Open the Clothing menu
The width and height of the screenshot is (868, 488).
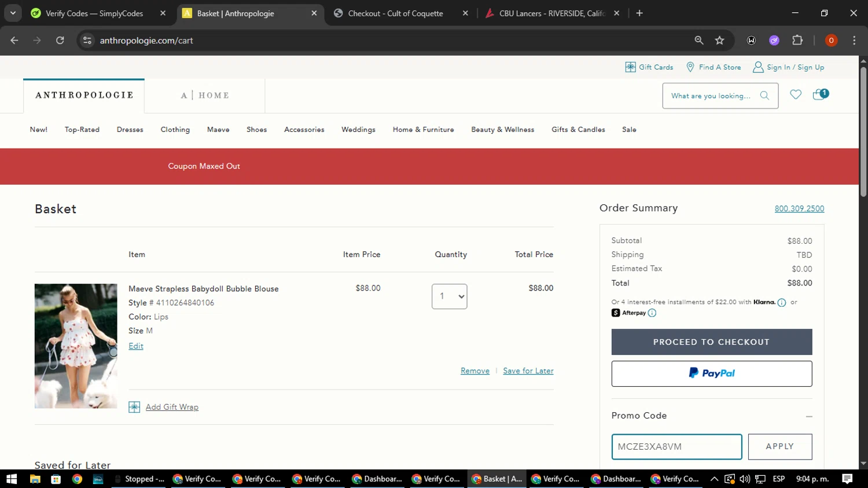[175, 130]
